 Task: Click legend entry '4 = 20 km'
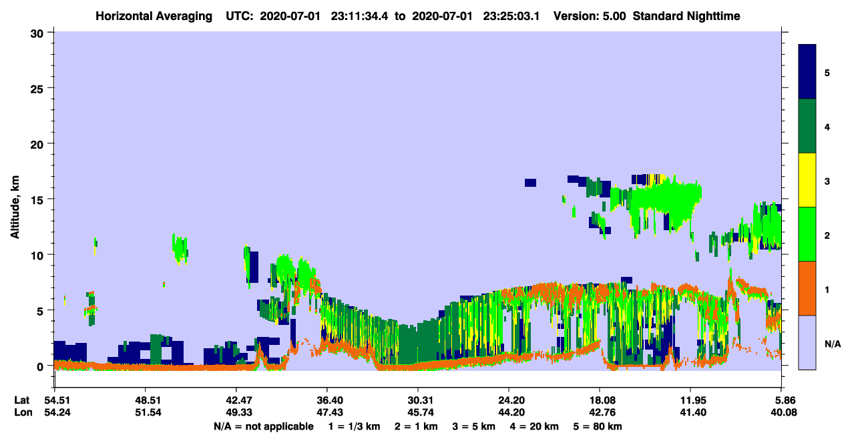[x=534, y=426]
